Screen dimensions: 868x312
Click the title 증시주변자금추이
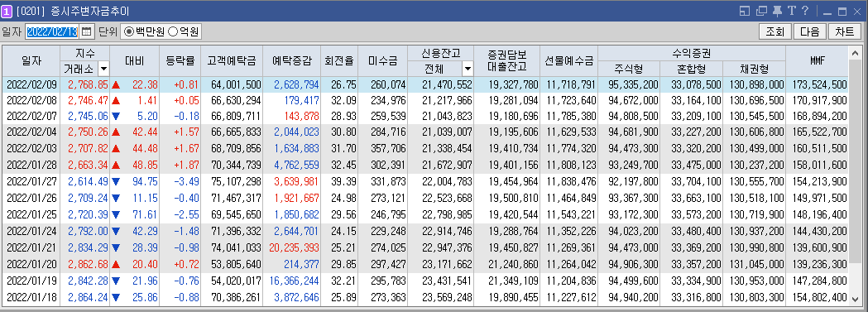[x=89, y=11]
